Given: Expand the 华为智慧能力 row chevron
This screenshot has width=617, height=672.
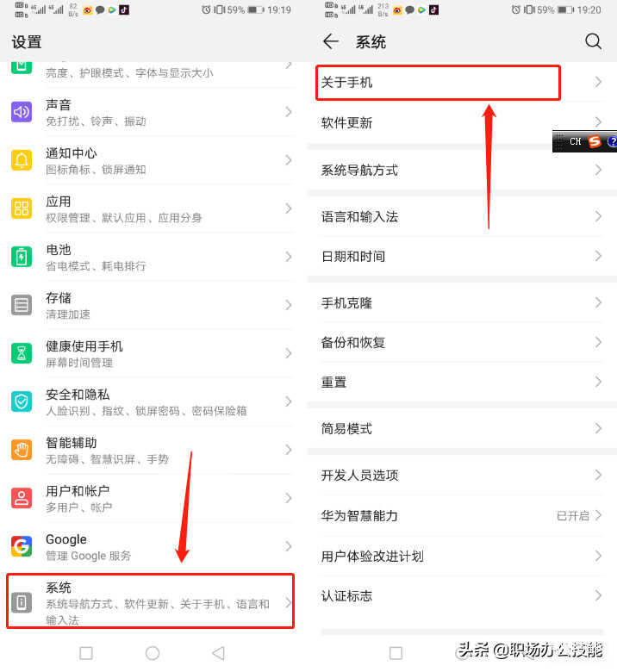Looking at the screenshot, I should coord(598,515).
